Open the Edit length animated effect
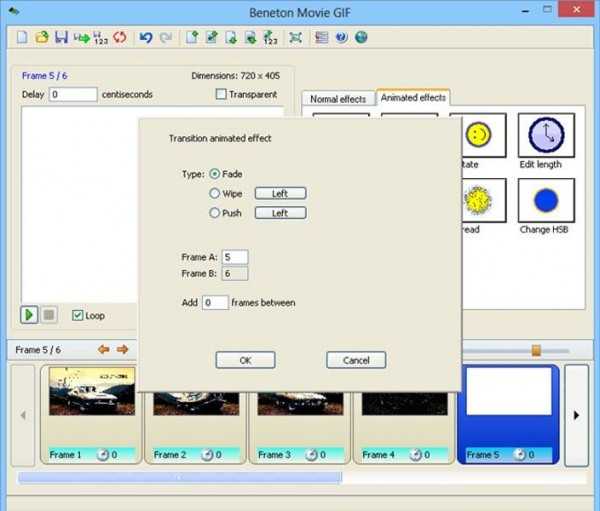The height and width of the screenshot is (511, 600). (x=546, y=135)
